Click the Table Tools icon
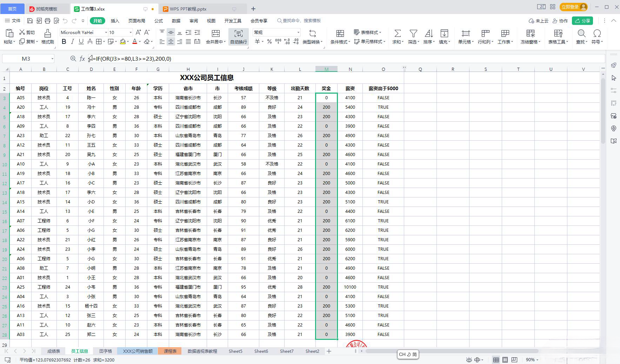 pyautogui.click(x=558, y=33)
